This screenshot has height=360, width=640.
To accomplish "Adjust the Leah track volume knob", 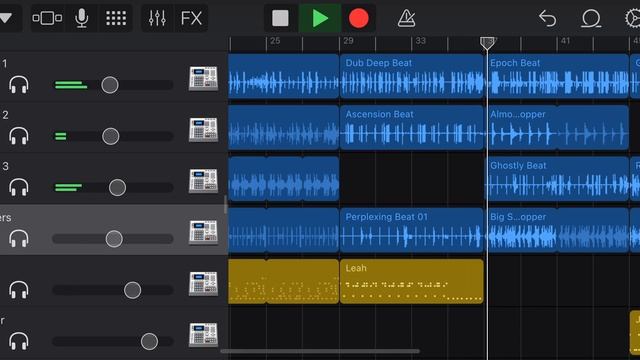I will (132, 290).
